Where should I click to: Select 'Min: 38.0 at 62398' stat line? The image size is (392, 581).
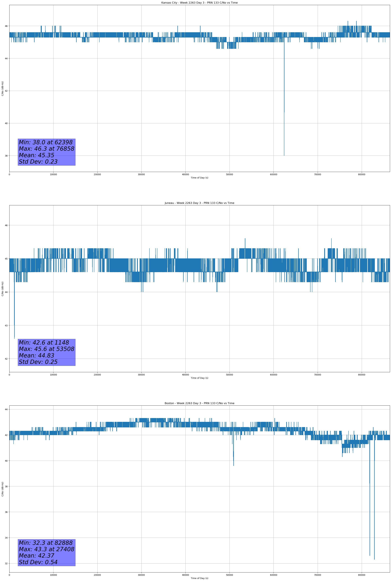pyautogui.click(x=46, y=142)
